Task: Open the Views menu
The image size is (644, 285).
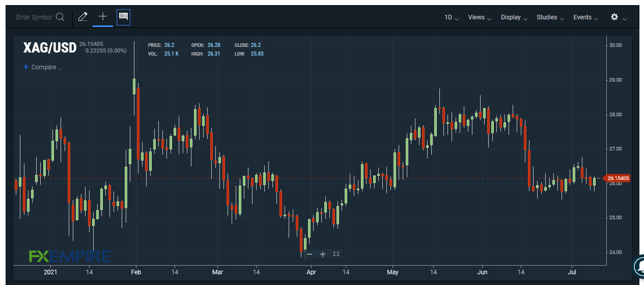Action: click(479, 17)
